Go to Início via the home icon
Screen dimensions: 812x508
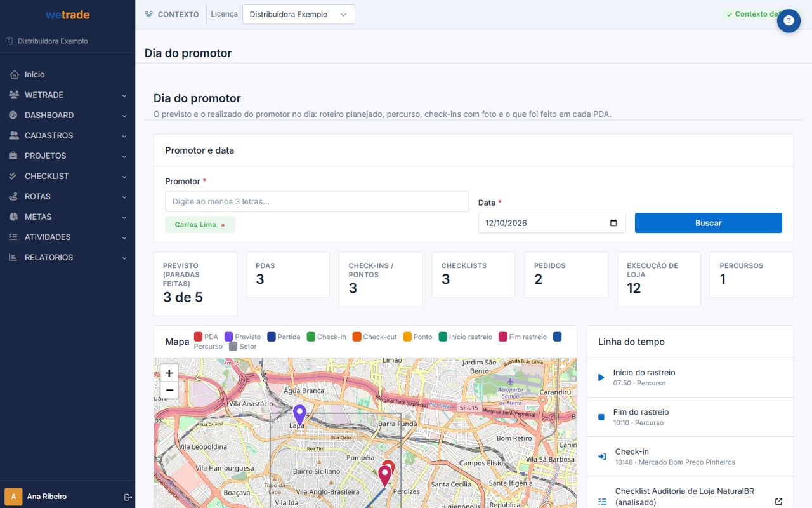point(14,75)
